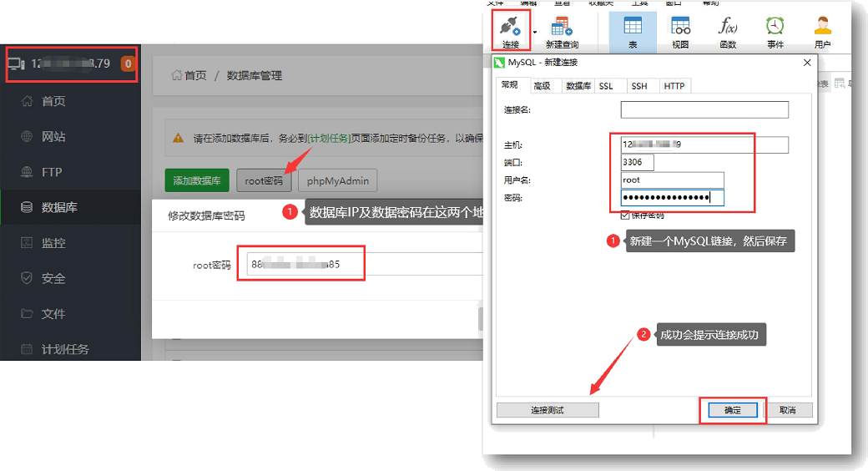868x471 pixels.
Task: Open the View icon in toolbar
Action: tap(680, 26)
